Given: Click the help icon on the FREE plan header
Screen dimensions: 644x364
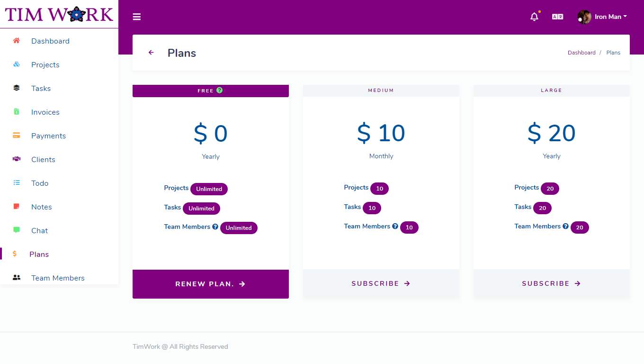Looking at the screenshot, I should pos(220,90).
